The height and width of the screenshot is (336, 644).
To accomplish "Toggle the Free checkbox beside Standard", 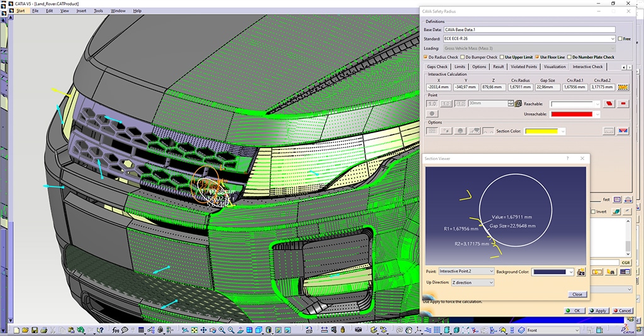I will pyautogui.click(x=619, y=38).
